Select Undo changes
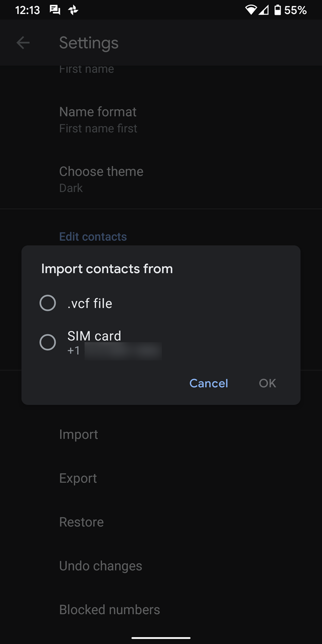The image size is (322, 644). click(100, 566)
